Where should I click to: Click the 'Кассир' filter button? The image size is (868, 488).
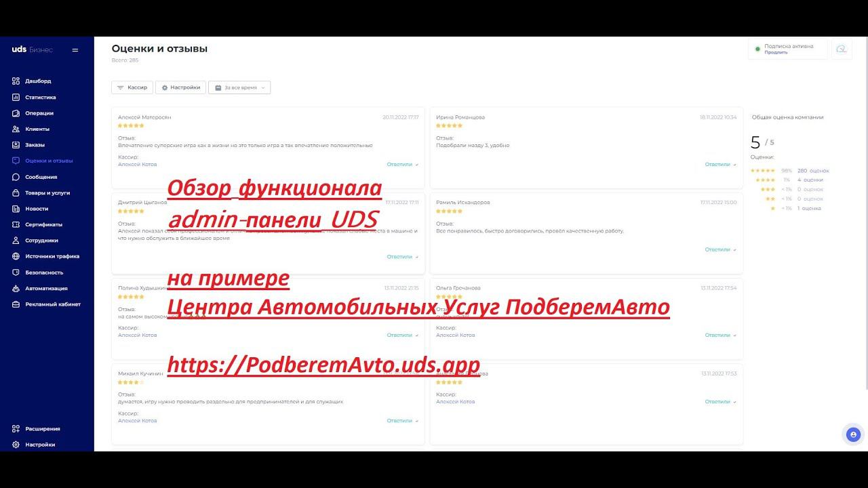[132, 87]
